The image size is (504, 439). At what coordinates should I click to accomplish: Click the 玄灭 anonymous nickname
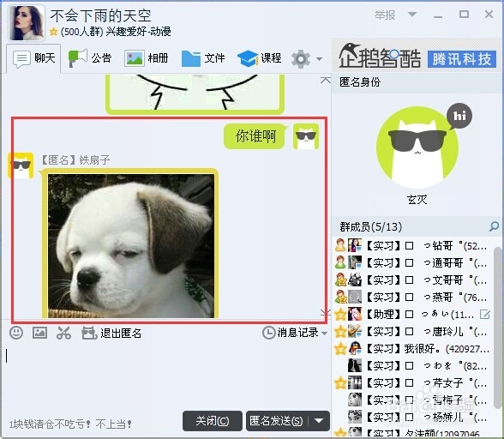[417, 200]
